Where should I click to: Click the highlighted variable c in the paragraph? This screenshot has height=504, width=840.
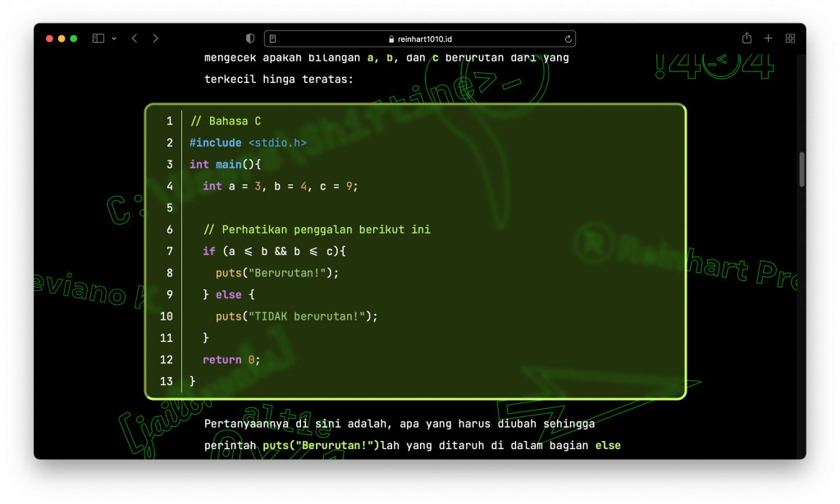[x=434, y=57]
